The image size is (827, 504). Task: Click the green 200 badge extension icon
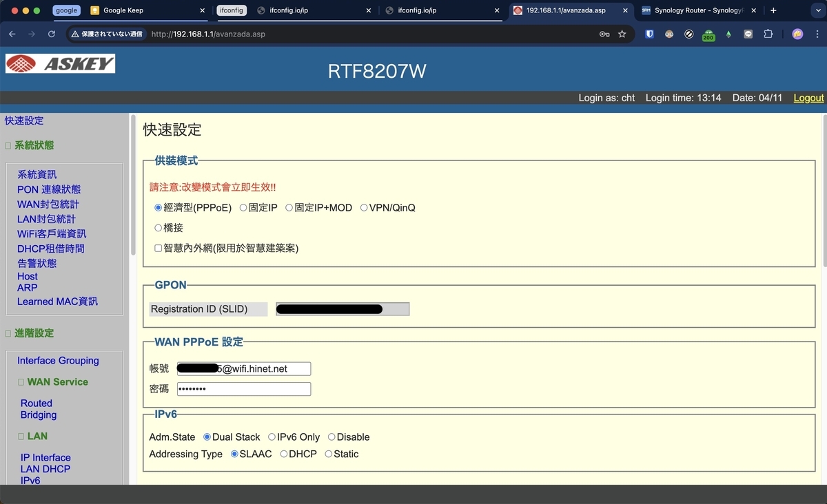pos(708,34)
